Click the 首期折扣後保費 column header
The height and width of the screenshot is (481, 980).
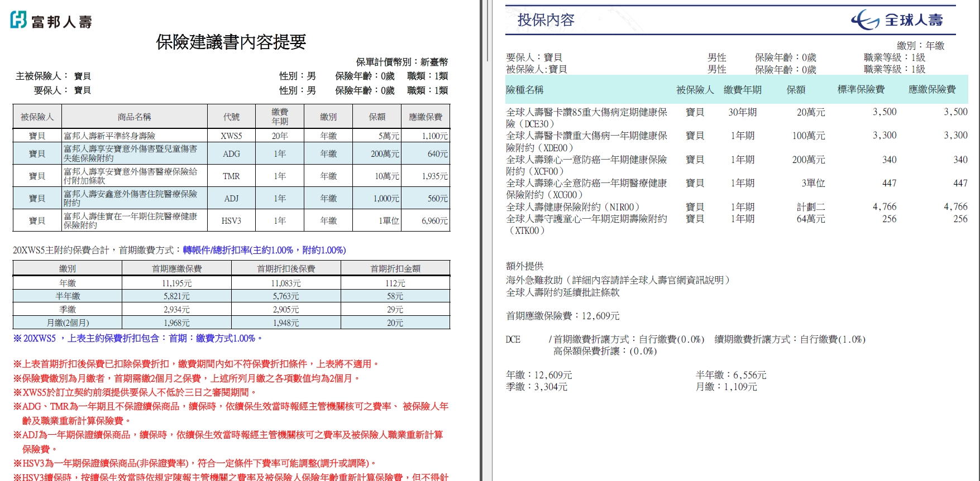point(286,268)
